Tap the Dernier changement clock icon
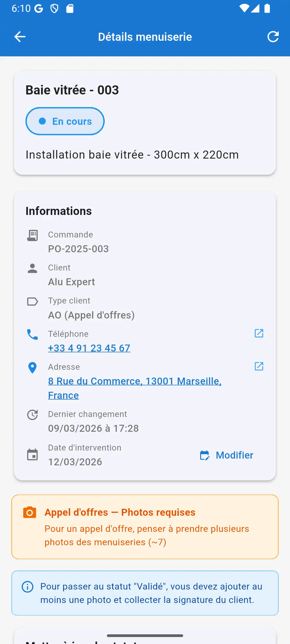 (x=32, y=415)
